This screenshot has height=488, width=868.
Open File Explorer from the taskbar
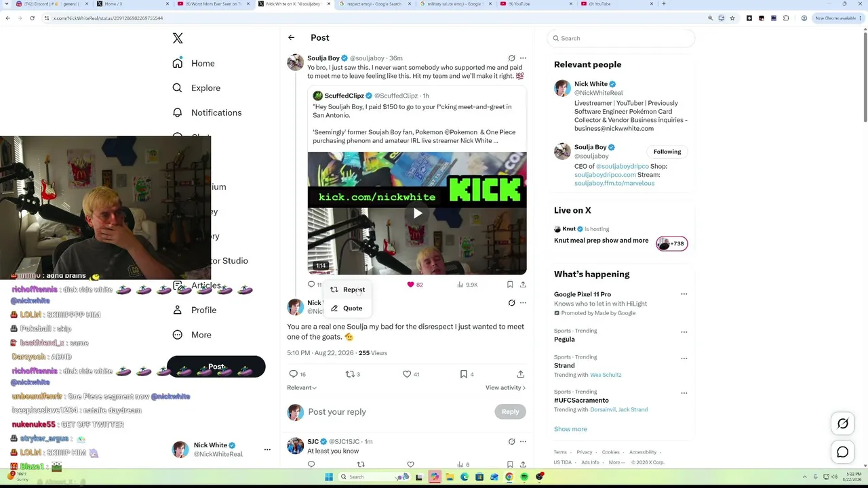[449, 477]
